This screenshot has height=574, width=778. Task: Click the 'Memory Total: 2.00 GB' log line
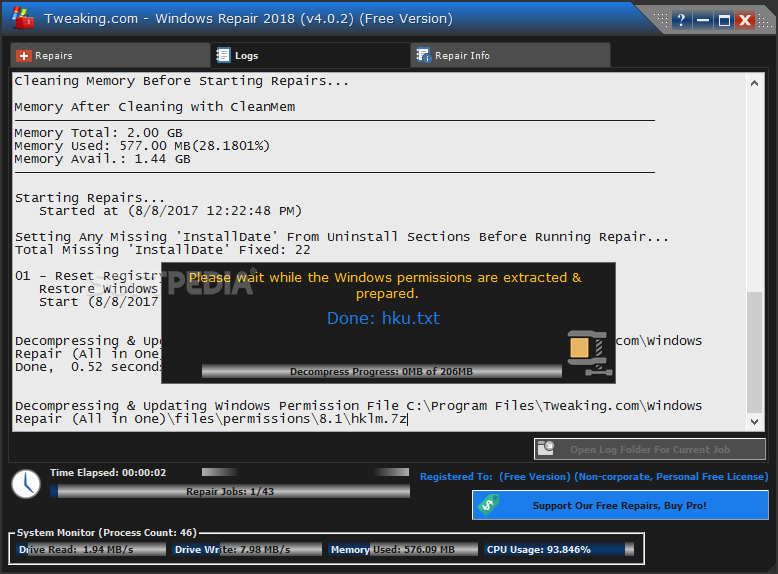tap(98, 133)
